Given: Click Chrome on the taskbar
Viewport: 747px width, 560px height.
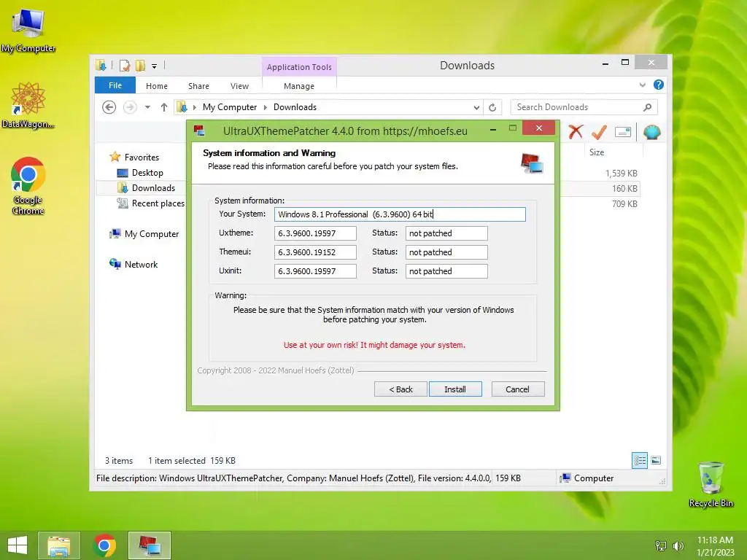Looking at the screenshot, I should click(x=104, y=545).
